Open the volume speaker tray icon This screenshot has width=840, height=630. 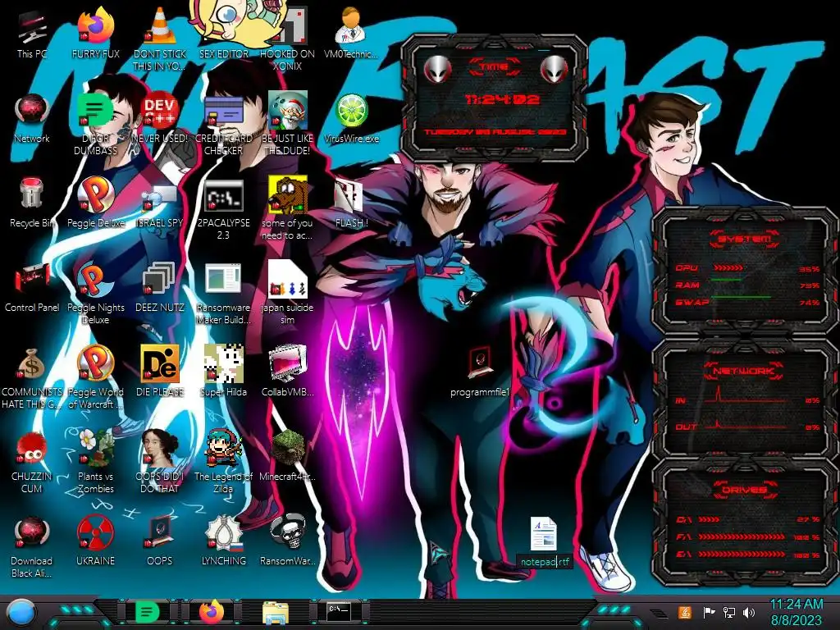(x=749, y=612)
